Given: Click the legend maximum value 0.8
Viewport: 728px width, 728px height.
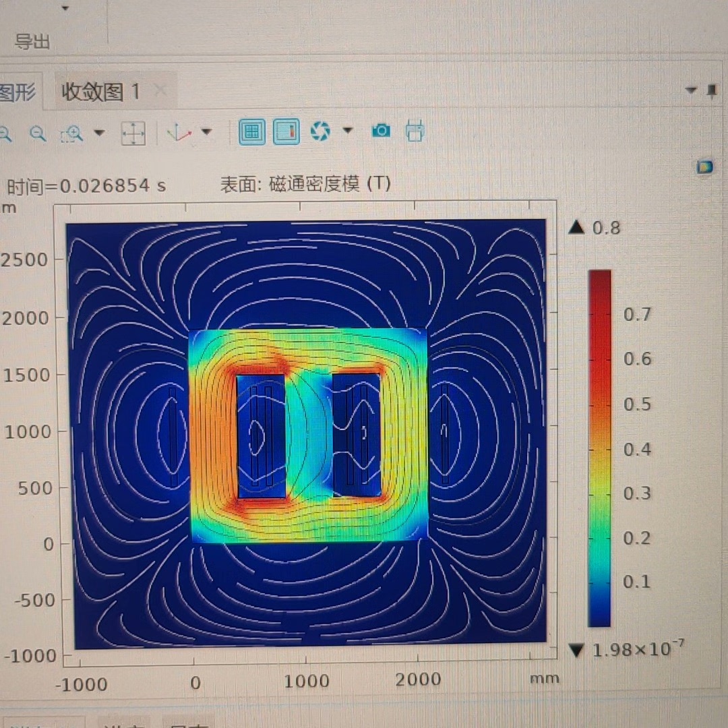Looking at the screenshot, I should [x=607, y=228].
